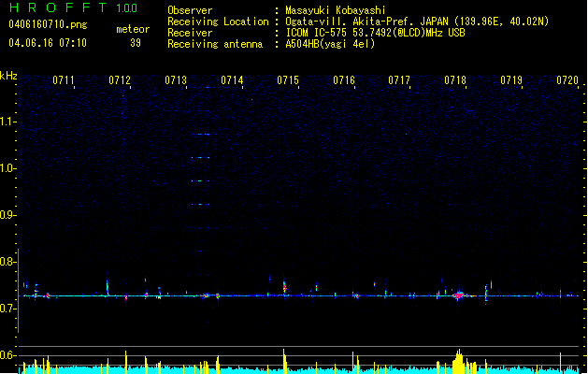Click time marker 0720
Image resolution: width=588 pixels, height=374 pixels.
point(567,80)
